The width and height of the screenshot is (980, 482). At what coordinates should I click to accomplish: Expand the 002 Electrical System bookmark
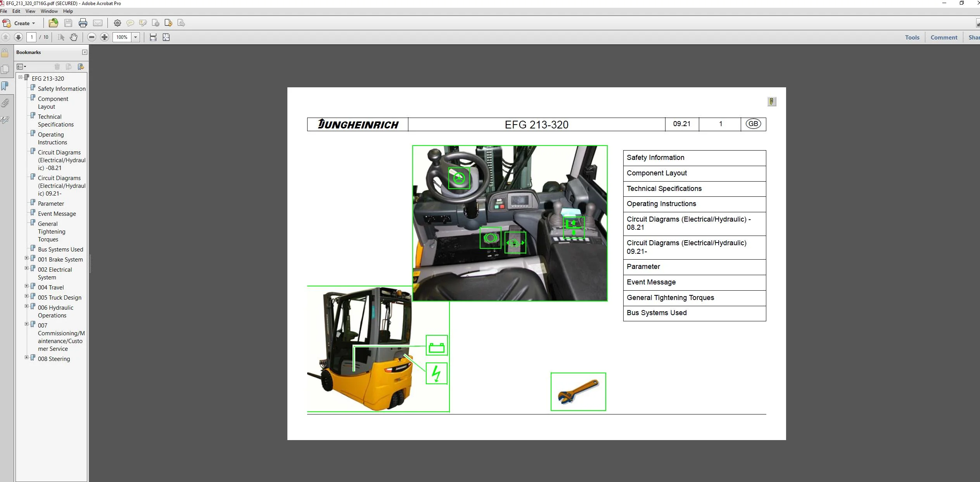[27, 268]
